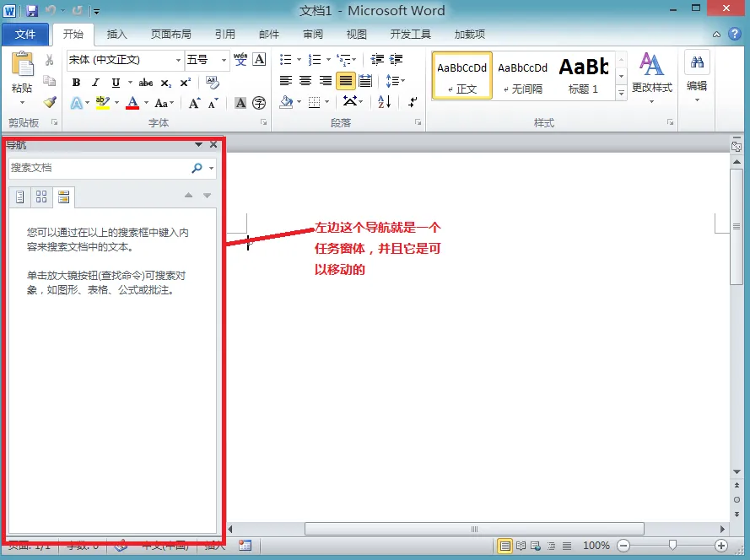The image size is (750, 560).
Task: Click the Save icon in Quick Access
Action: click(x=31, y=10)
